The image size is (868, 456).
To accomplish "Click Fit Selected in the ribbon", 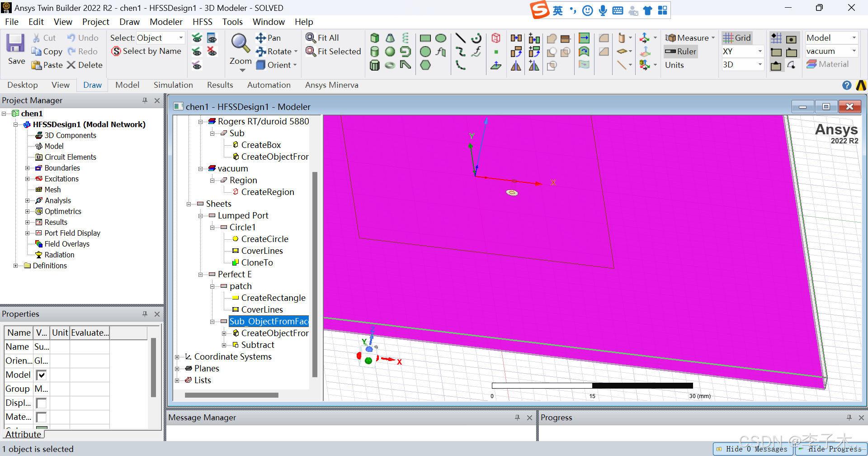I will pyautogui.click(x=333, y=52).
